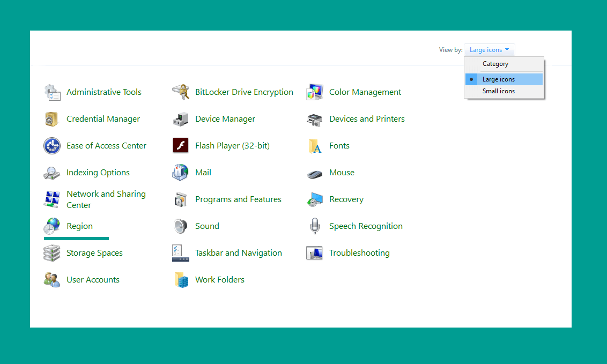Click the Color Management link
The image size is (607, 364).
pyautogui.click(x=365, y=92)
